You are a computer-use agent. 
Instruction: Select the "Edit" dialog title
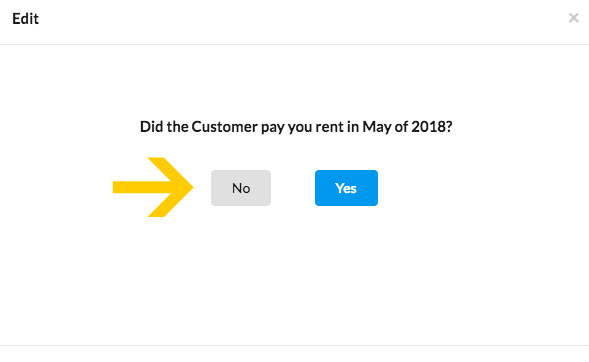tap(25, 18)
